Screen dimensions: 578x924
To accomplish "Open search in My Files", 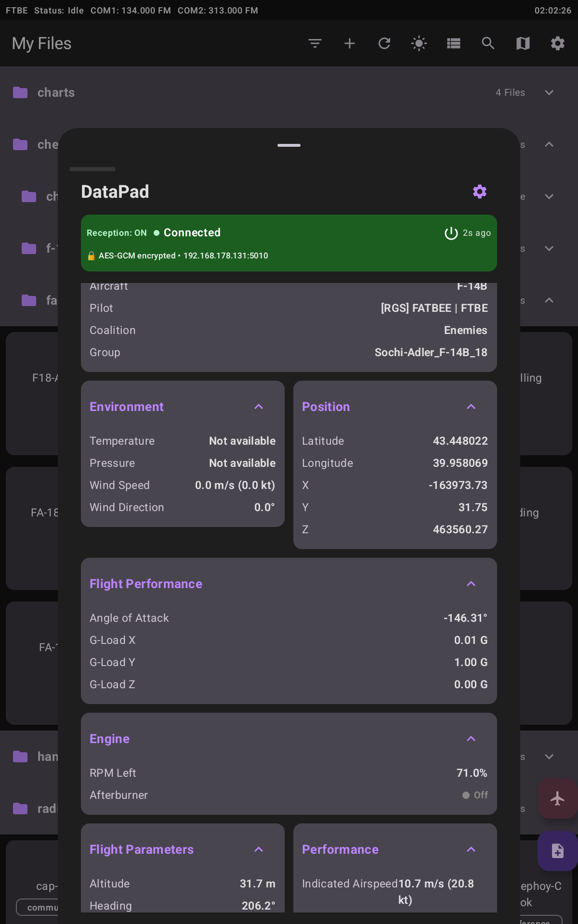I will 488,43.
